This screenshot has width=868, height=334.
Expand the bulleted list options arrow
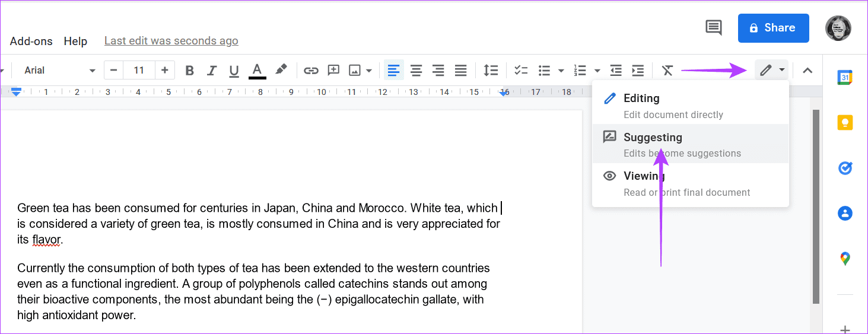(561, 71)
